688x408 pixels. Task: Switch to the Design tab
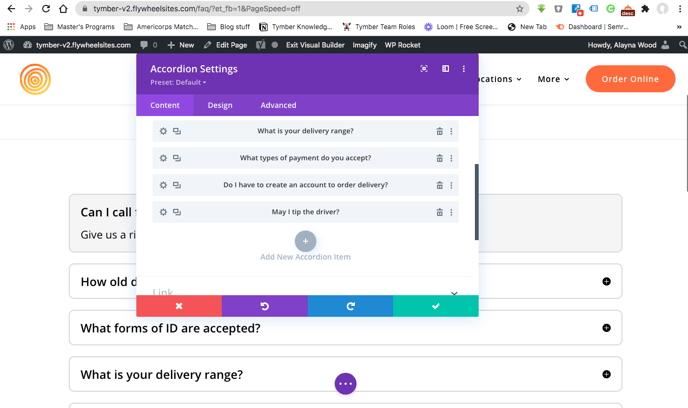tap(220, 105)
